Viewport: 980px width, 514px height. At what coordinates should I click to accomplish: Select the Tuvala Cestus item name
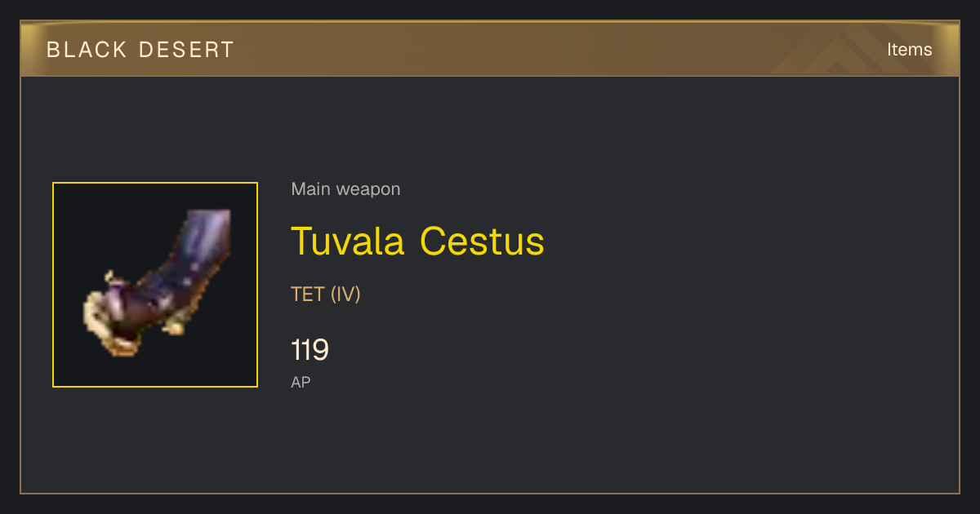417,241
